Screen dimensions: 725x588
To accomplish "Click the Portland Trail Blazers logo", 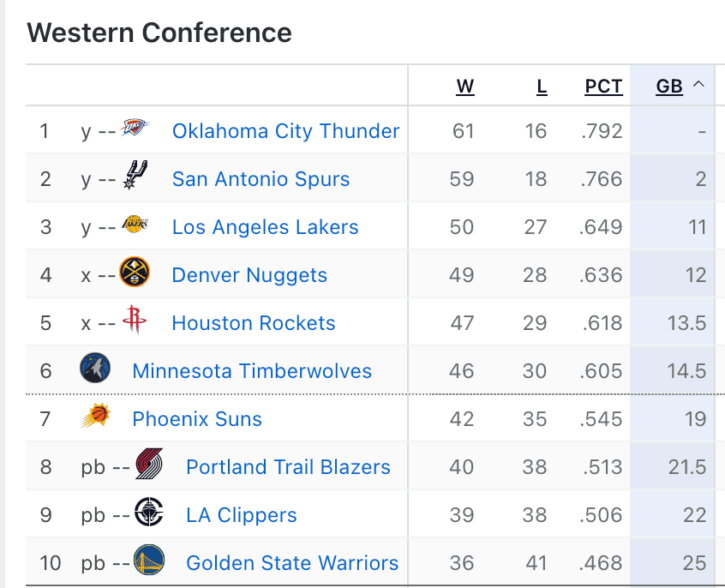I will click(x=149, y=465).
